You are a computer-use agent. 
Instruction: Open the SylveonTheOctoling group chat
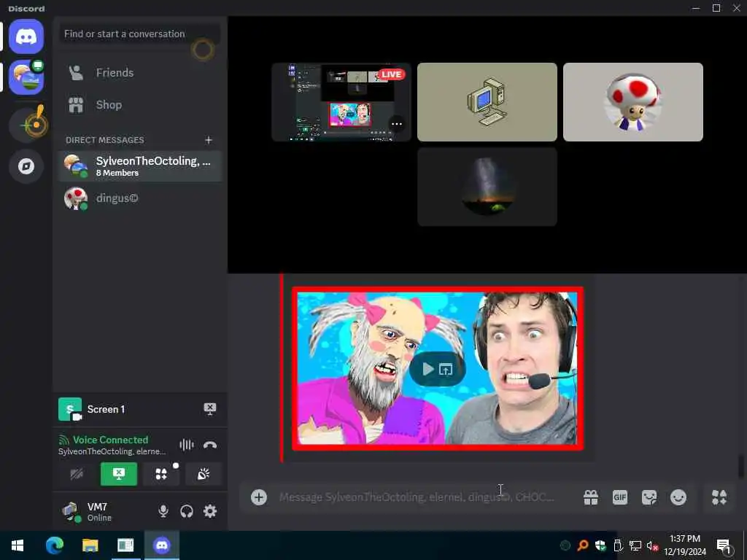(x=140, y=166)
